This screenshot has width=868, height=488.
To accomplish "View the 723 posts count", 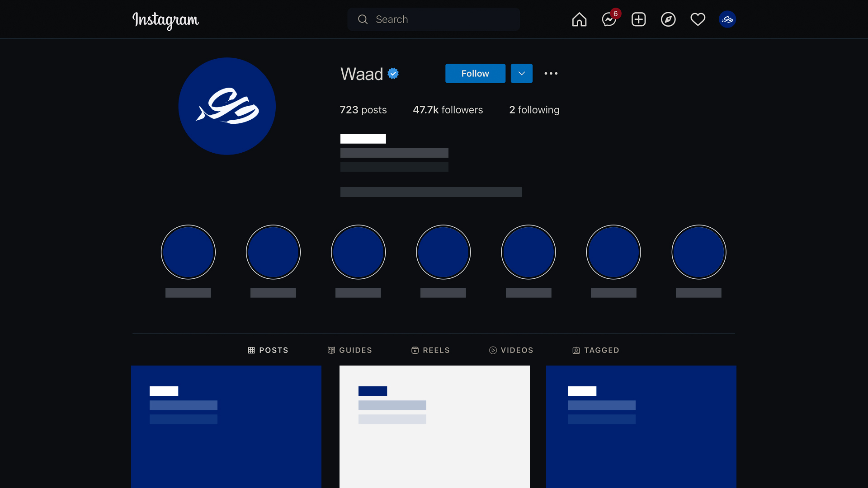I will 363,110.
